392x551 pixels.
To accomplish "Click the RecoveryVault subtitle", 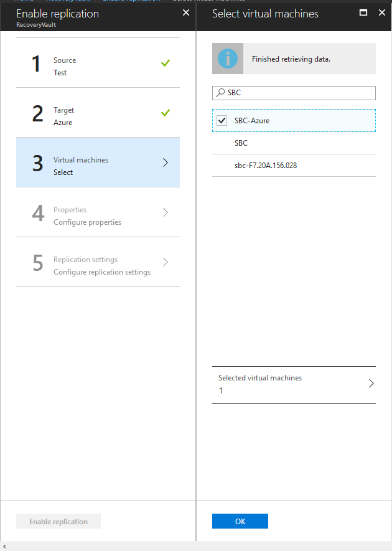I will (x=36, y=25).
